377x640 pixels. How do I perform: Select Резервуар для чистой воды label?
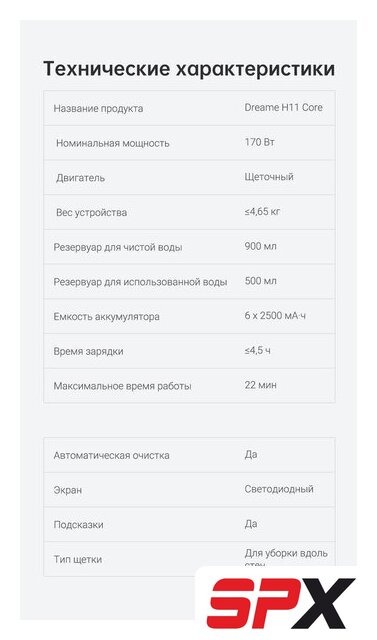tap(118, 247)
